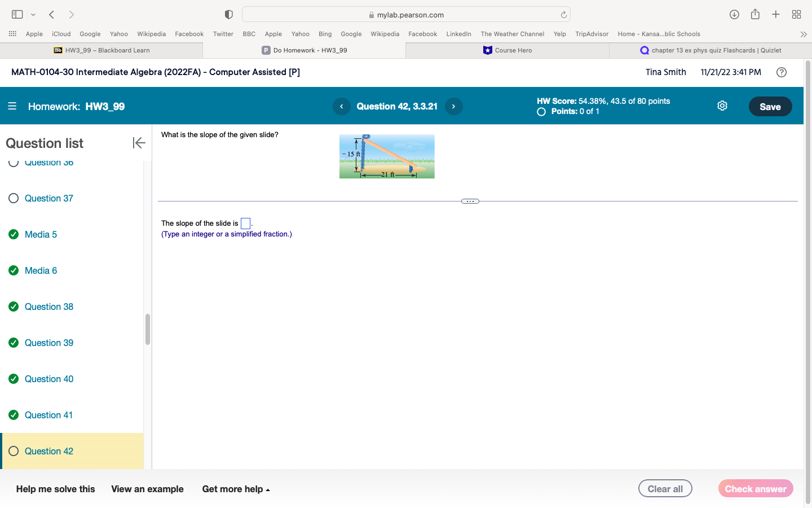Screen dimensions: 812x508
Task: Go back using the previous question arrow
Action: [x=341, y=106]
